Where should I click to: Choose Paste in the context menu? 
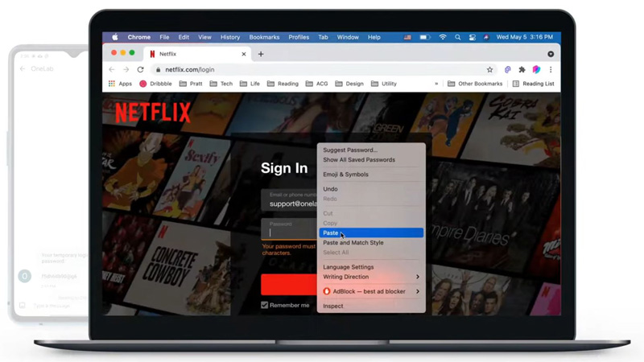tap(371, 232)
